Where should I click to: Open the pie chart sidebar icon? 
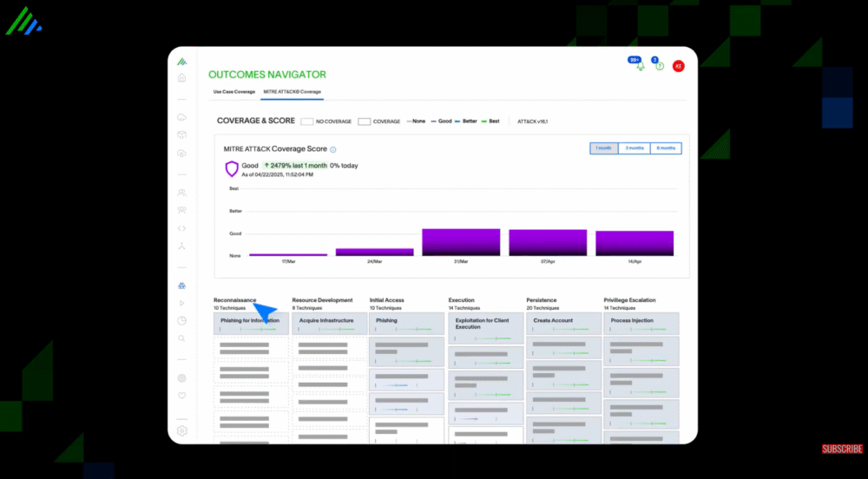coord(181,321)
